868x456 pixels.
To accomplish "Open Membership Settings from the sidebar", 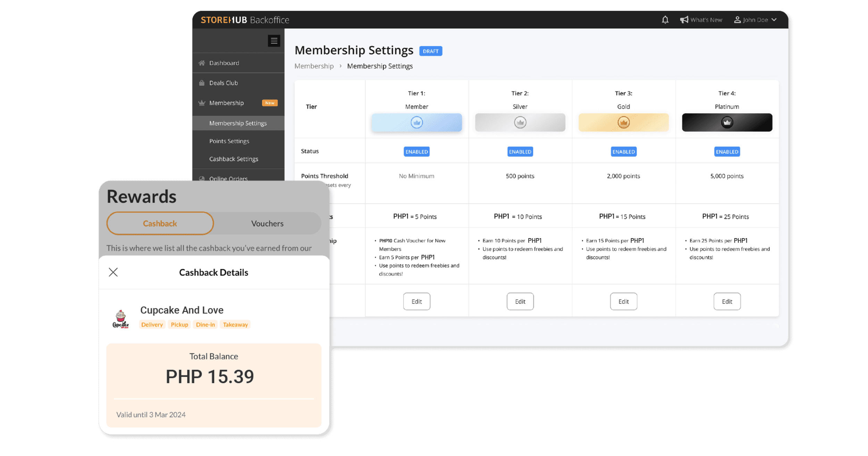I will pos(238,123).
